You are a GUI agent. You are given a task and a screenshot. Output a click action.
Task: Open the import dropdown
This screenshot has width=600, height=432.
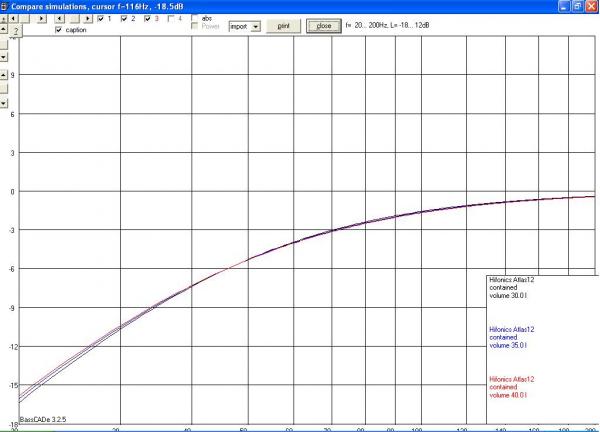click(254, 26)
